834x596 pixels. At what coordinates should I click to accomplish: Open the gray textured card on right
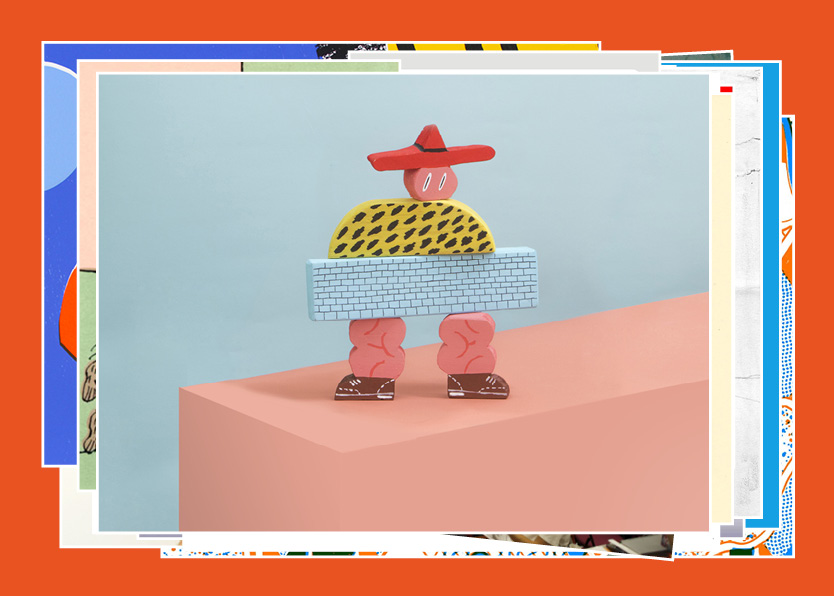point(747,300)
